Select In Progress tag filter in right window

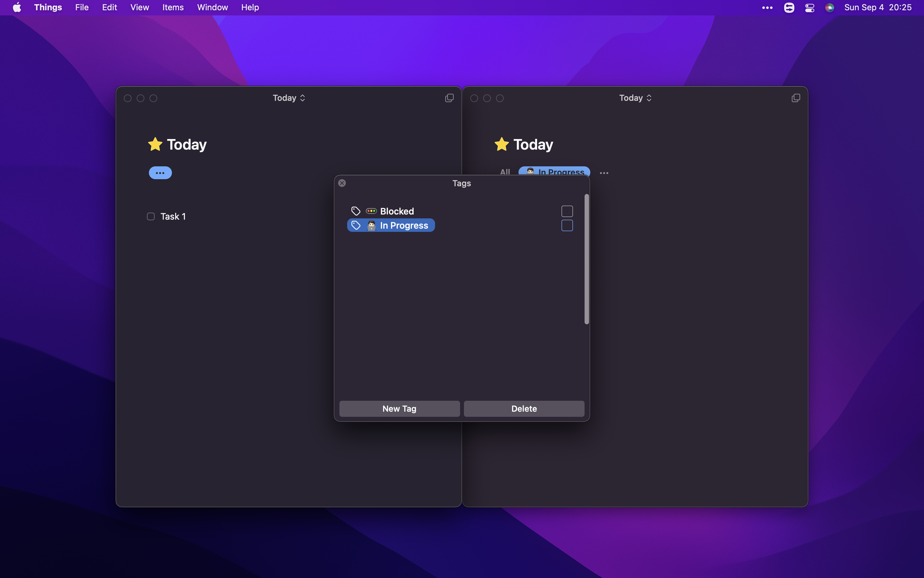(x=554, y=171)
